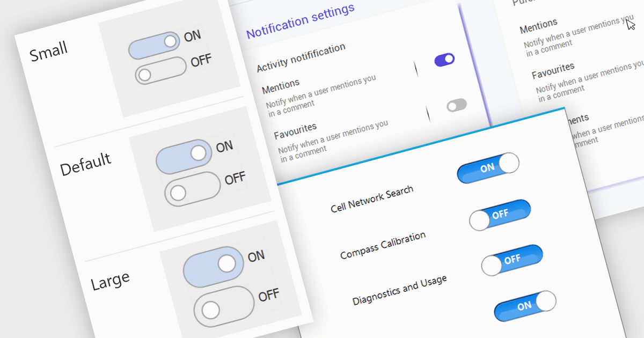644x338 pixels.
Task: Enable the Compass Calibration OFF switch
Action: [x=512, y=260]
